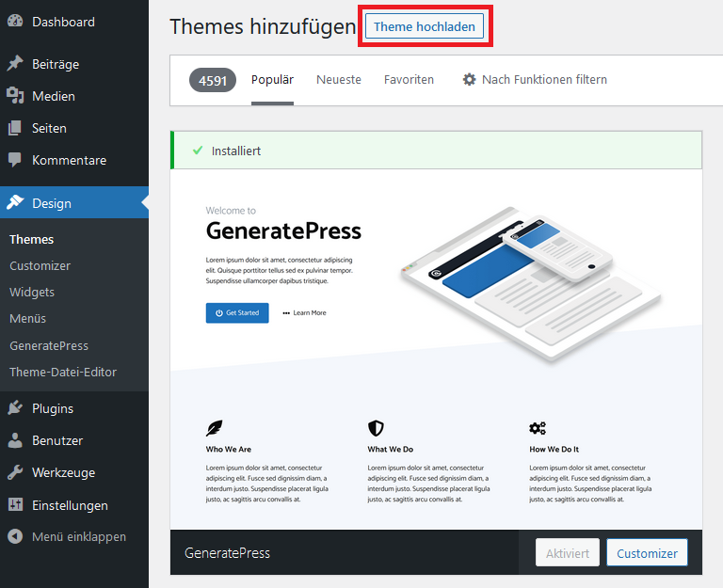Viewport: 723px width, 588px height.
Task: Click the 4591 theme count badge
Action: pyautogui.click(x=213, y=80)
